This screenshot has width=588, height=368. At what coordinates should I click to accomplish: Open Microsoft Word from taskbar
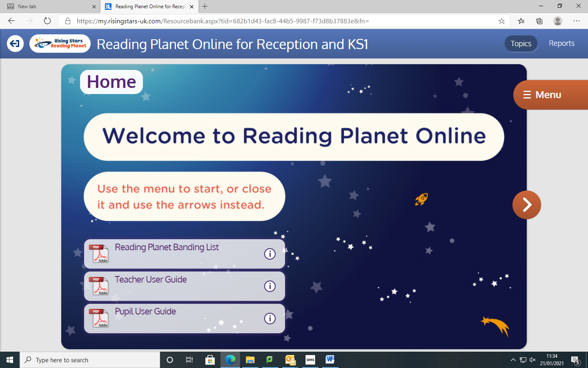pos(330,360)
